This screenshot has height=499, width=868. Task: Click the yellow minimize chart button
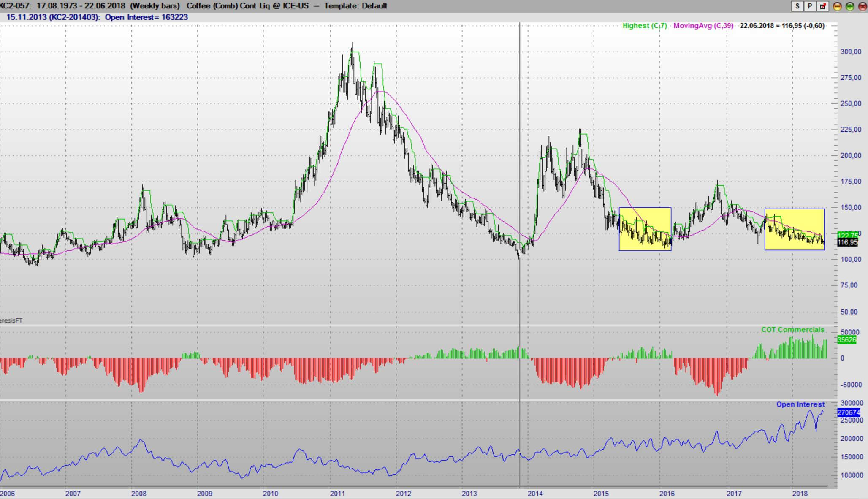pos(837,6)
